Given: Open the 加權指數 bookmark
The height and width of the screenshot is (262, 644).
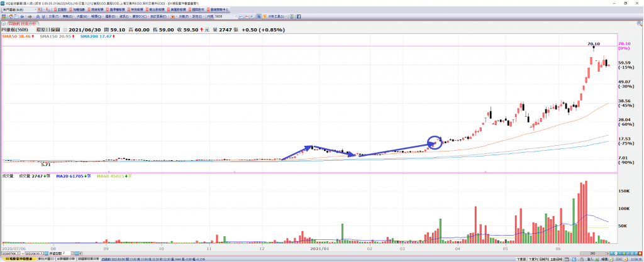Looking at the screenshot, I should (77, 9).
